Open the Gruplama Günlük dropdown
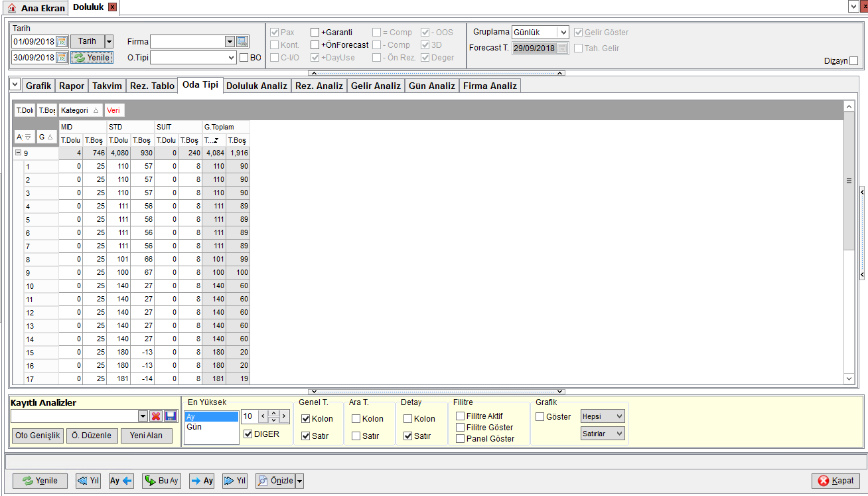Image resolution: width=868 pixels, height=496 pixels. click(x=563, y=32)
